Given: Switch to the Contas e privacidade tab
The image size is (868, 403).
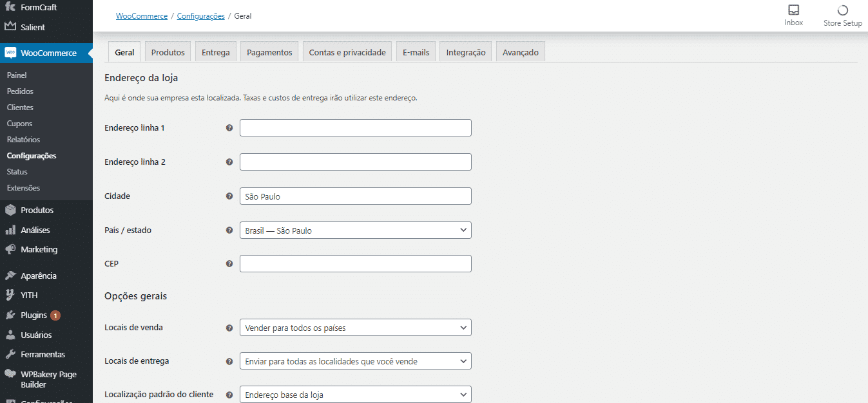Looking at the screenshot, I should 347,52.
